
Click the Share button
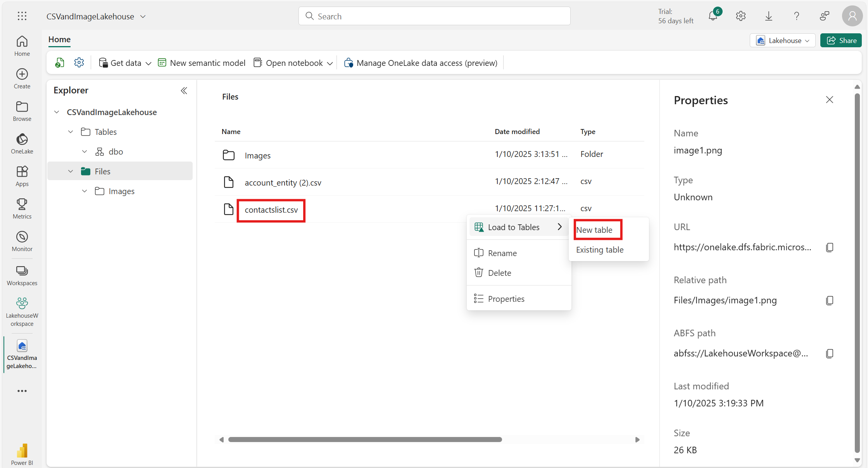pyautogui.click(x=841, y=40)
